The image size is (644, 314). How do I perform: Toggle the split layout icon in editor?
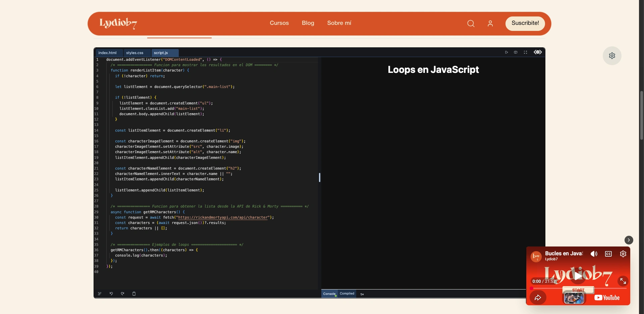(x=516, y=52)
